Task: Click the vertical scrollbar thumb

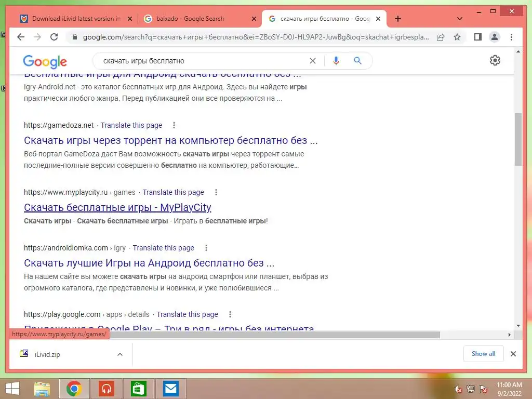Action: tap(518, 139)
